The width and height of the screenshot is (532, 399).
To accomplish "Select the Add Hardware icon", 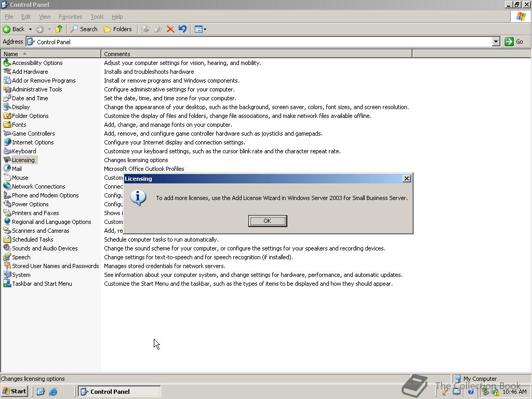I will pos(7,72).
